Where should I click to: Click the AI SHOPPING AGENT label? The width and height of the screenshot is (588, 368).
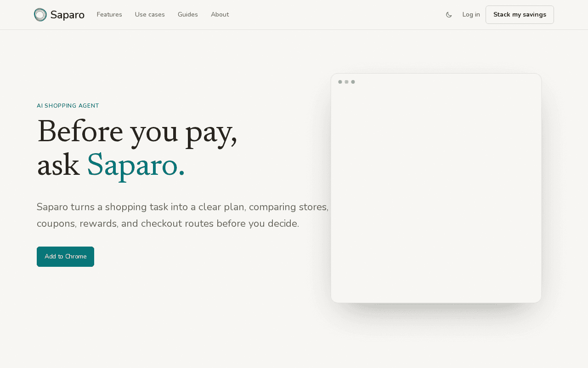pos(68,106)
